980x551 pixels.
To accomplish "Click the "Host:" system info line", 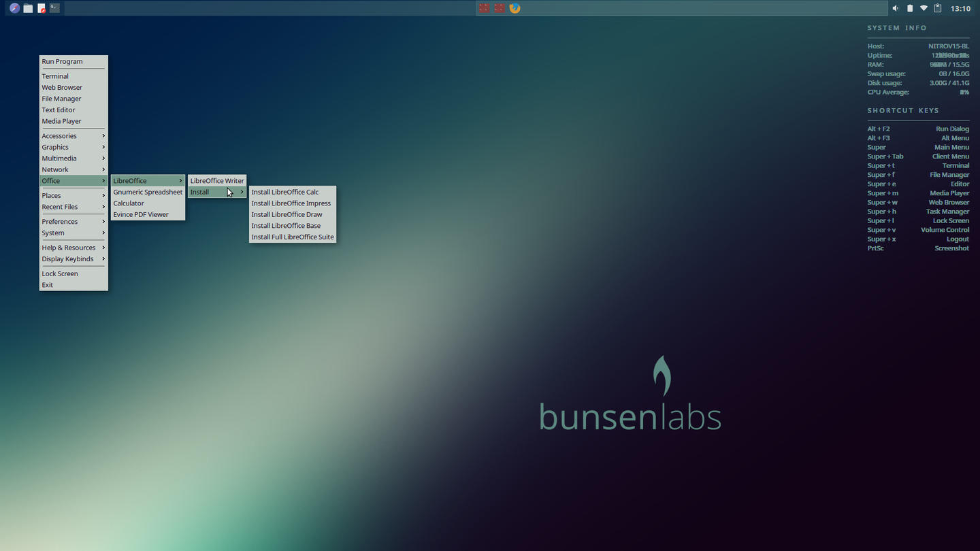I will click(x=918, y=46).
